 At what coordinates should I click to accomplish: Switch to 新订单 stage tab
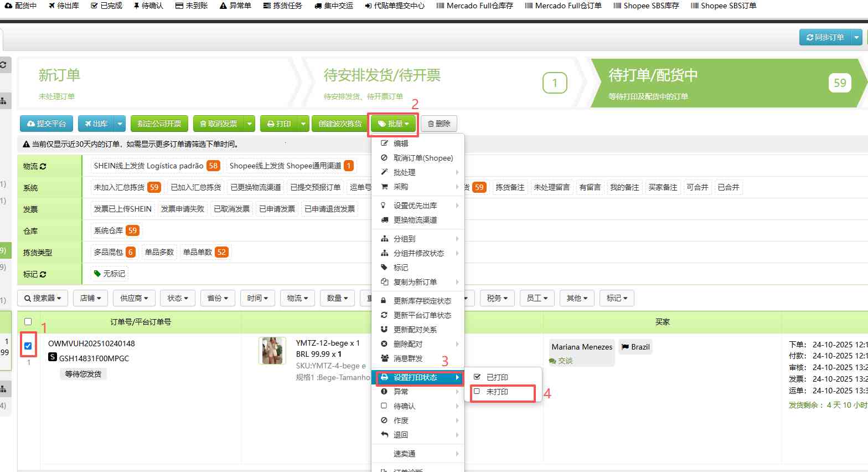(158, 83)
